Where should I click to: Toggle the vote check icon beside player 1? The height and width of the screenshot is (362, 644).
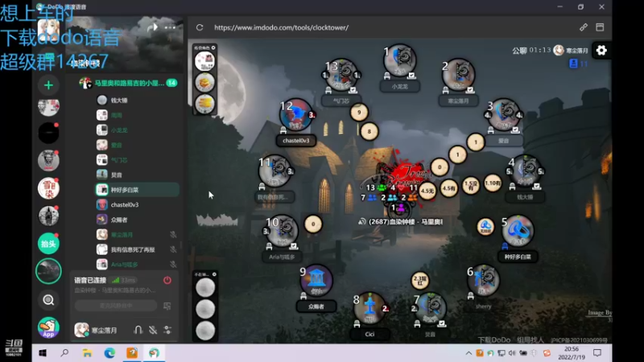[411, 76]
